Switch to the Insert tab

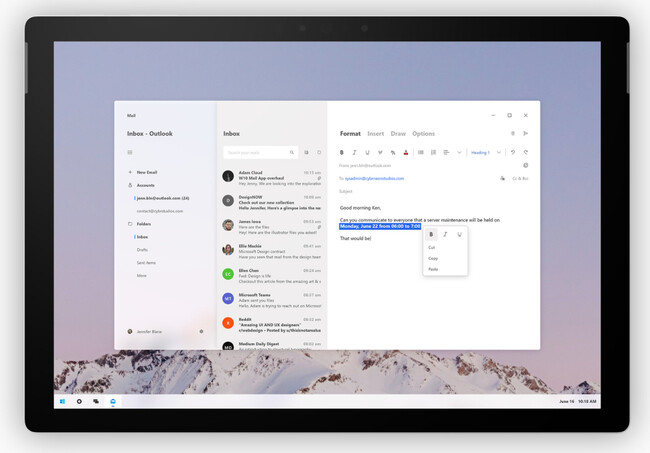pos(376,133)
